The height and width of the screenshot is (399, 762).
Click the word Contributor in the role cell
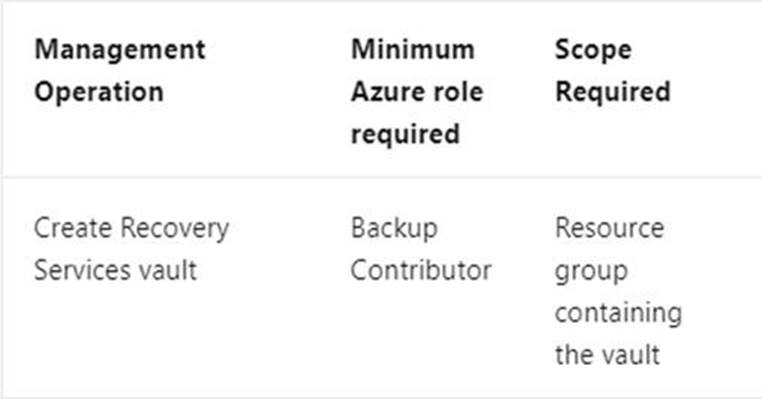click(x=421, y=270)
